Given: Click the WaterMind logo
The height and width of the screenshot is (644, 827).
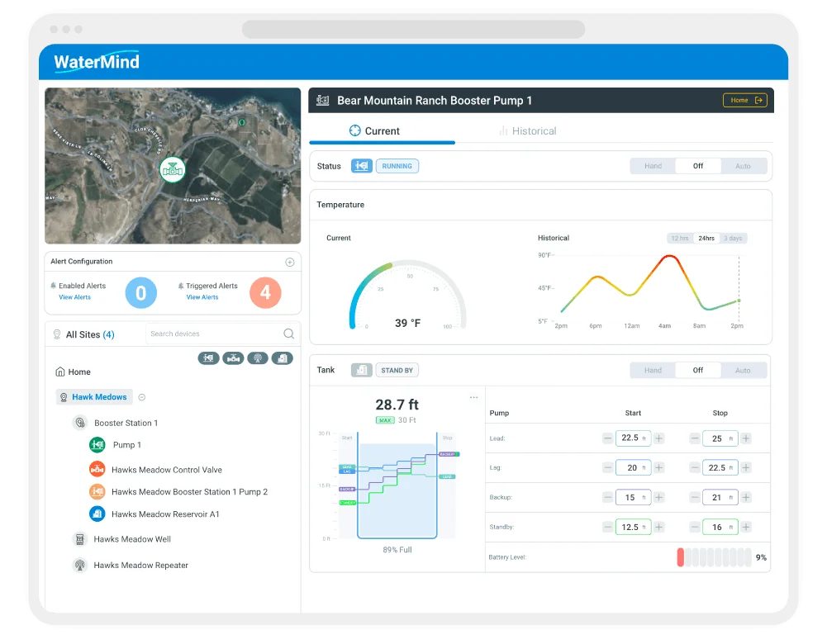Looking at the screenshot, I should [x=97, y=62].
